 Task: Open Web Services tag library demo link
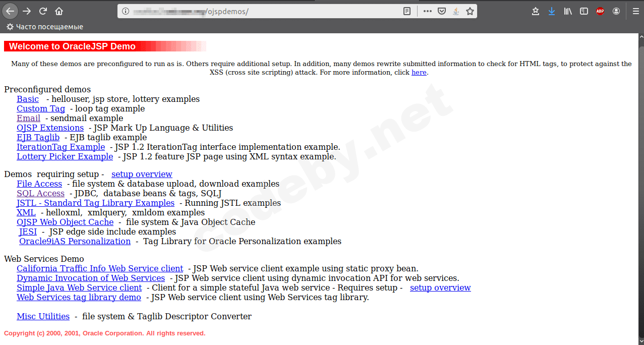click(x=79, y=298)
